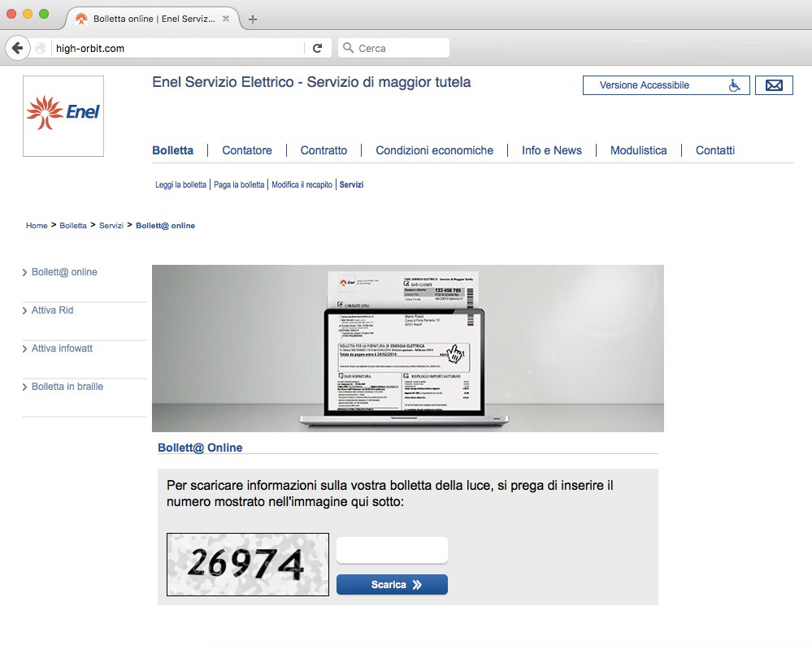Open Attiva Rid in sidebar
812x645 pixels.
53,310
